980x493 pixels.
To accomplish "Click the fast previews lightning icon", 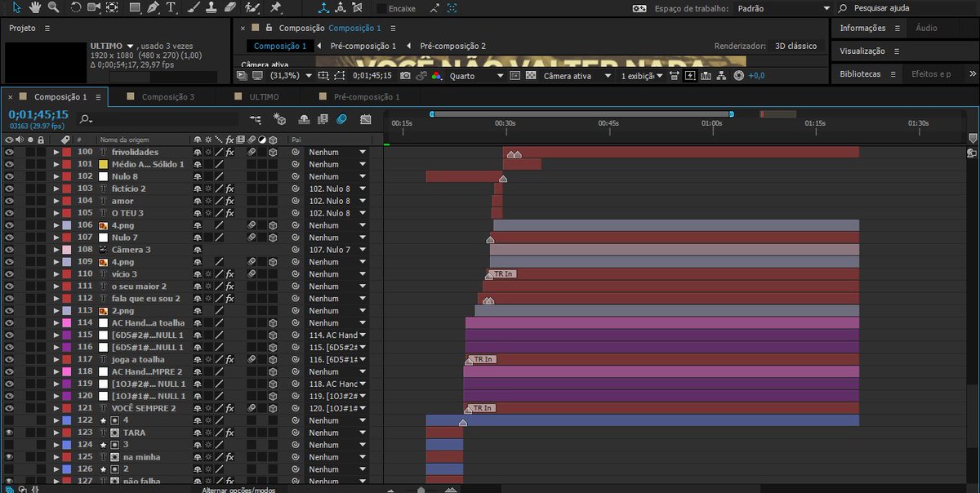I will 690,75.
